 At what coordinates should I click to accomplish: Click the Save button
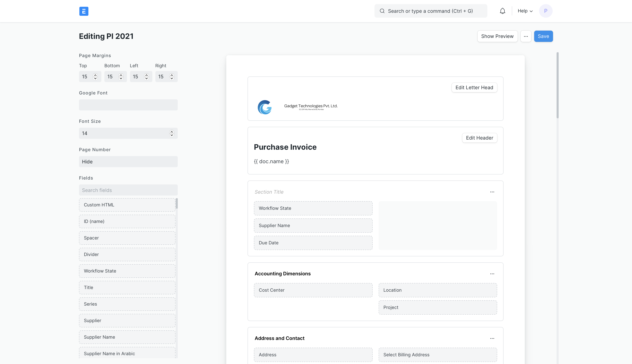point(543,36)
